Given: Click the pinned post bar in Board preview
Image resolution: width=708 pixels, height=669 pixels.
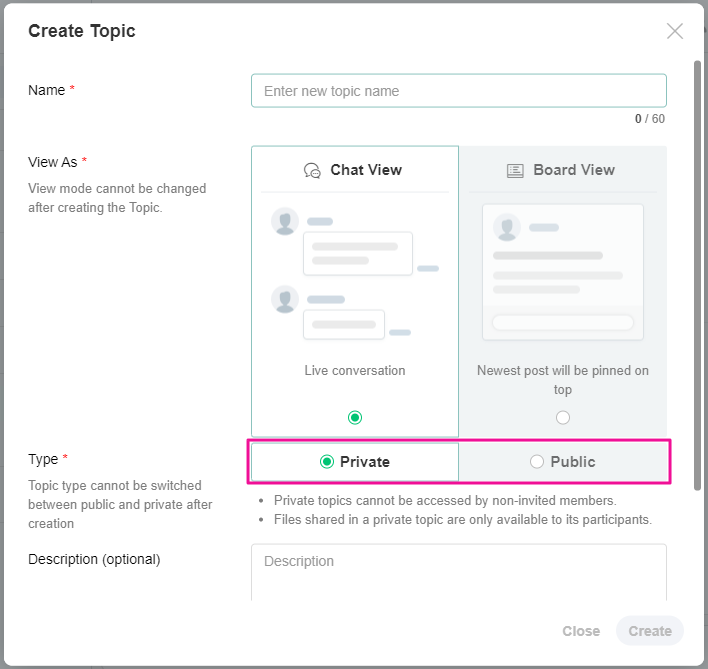Looking at the screenshot, I should [563, 322].
